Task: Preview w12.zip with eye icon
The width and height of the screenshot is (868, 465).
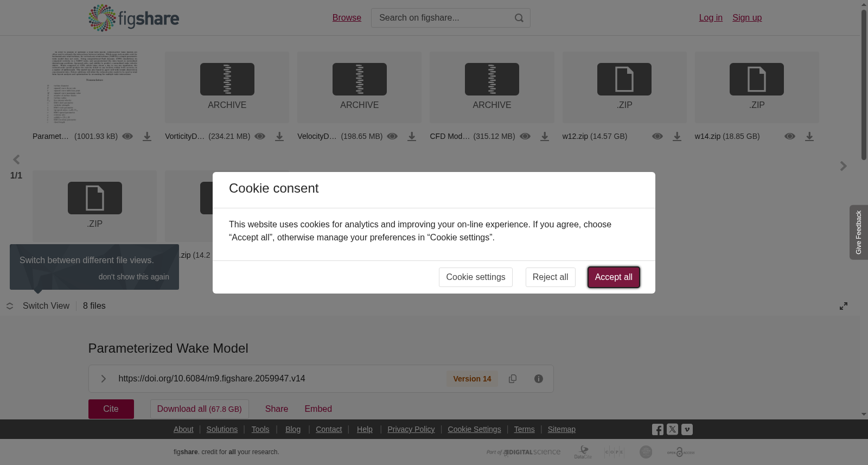Action: pos(658,136)
